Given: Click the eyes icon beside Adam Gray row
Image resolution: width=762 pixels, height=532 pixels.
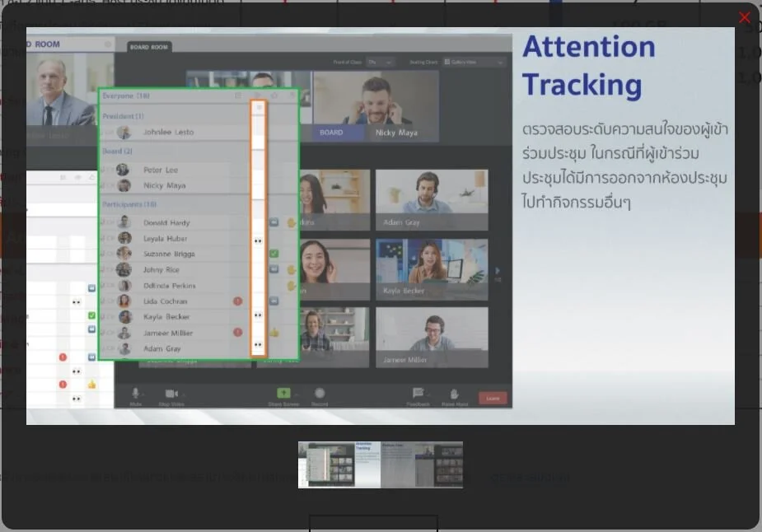Looking at the screenshot, I should [x=258, y=345].
